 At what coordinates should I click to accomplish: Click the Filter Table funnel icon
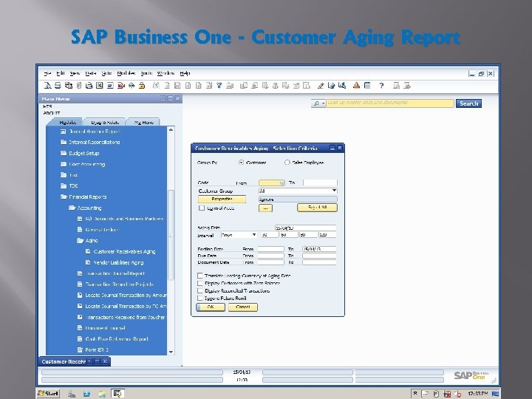pyautogui.click(x=219, y=86)
